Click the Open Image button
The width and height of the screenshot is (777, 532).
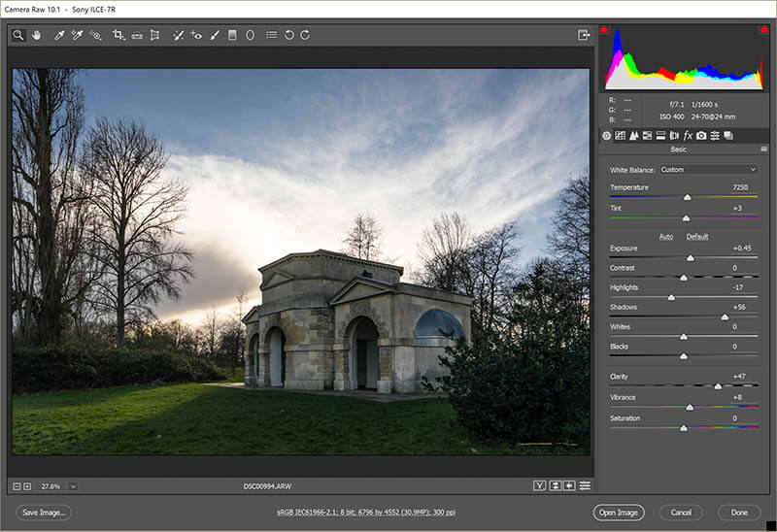click(x=619, y=513)
